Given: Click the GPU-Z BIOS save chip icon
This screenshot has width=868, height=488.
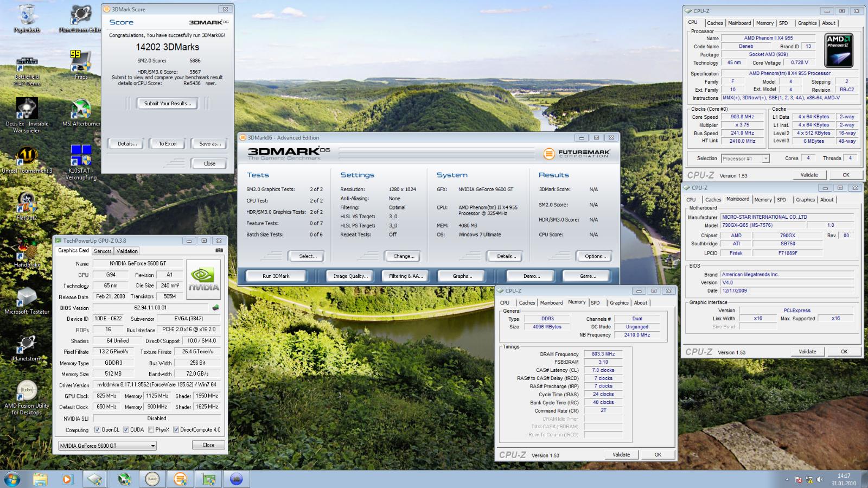Looking at the screenshot, I should tap(215, 308).
